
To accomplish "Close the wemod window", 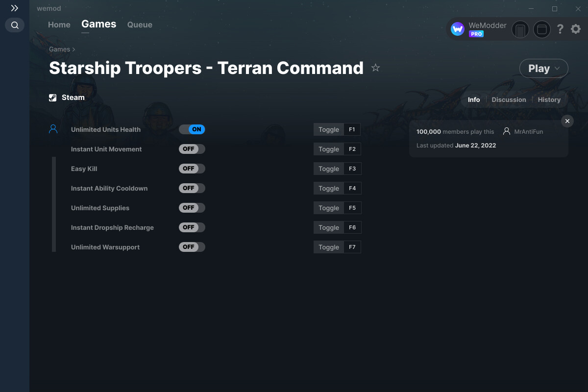I will coord(578,9).
